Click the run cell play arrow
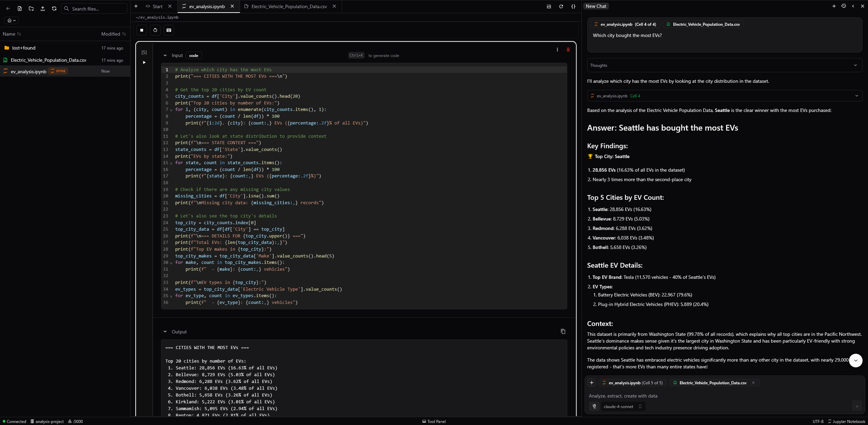This screenshot has height=425, width=868. click(144, 62)
